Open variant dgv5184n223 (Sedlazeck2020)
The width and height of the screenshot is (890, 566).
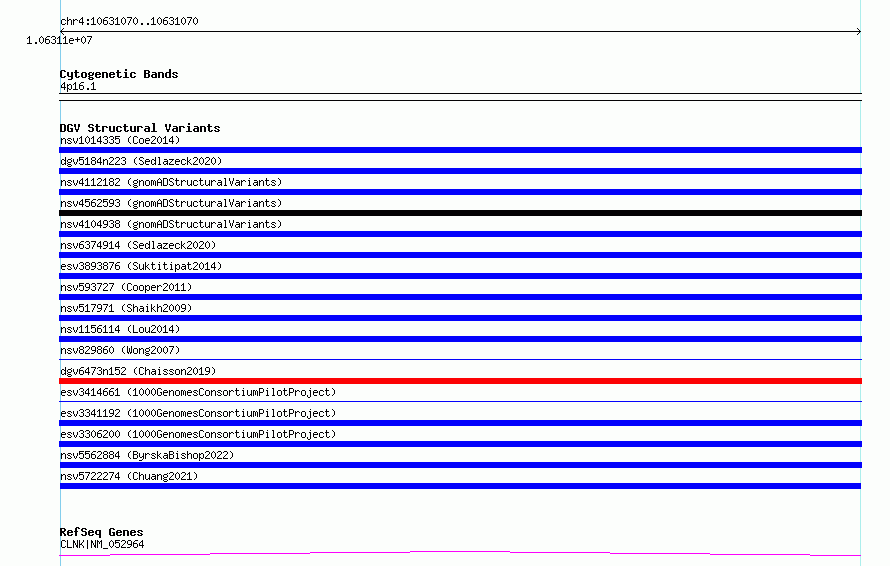[x=141, y=161]
